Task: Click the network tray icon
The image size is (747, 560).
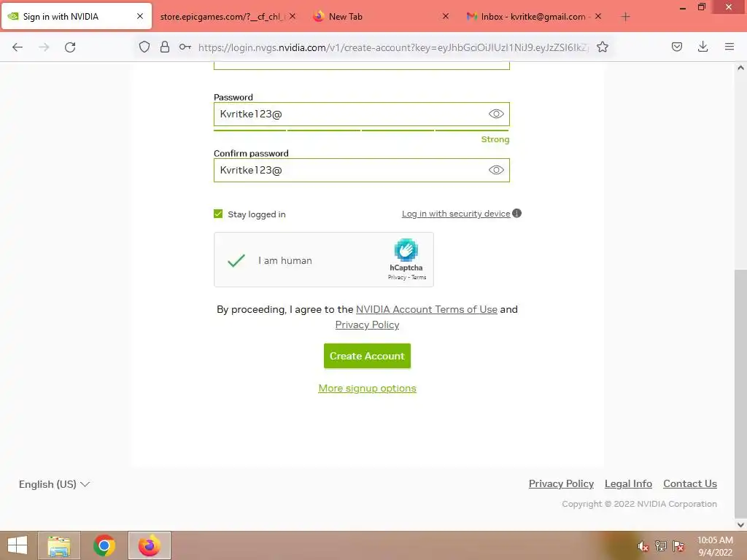Action: pyautogui.click(x=661, y=546)
